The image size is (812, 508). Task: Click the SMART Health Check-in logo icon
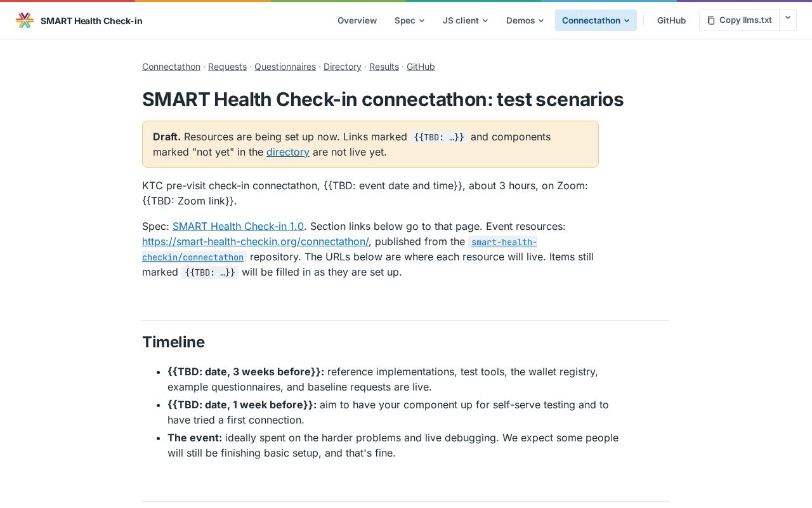(x=25, y=20)
